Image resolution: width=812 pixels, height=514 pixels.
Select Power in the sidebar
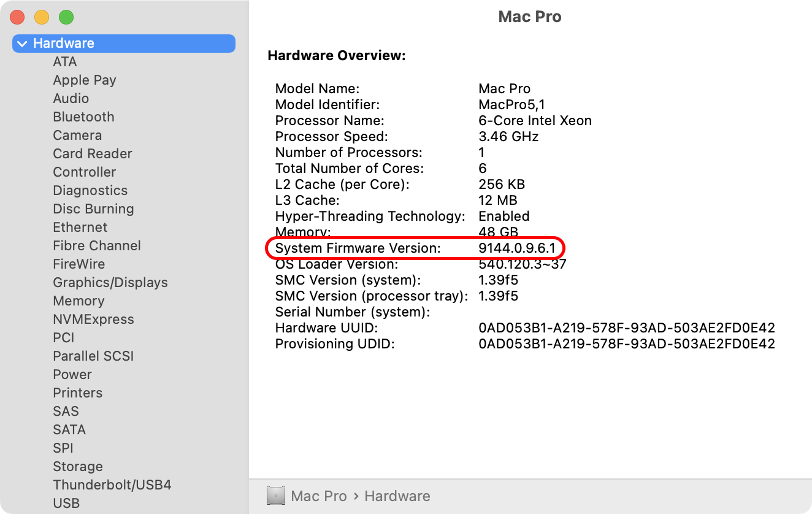(x=72, y=375)
